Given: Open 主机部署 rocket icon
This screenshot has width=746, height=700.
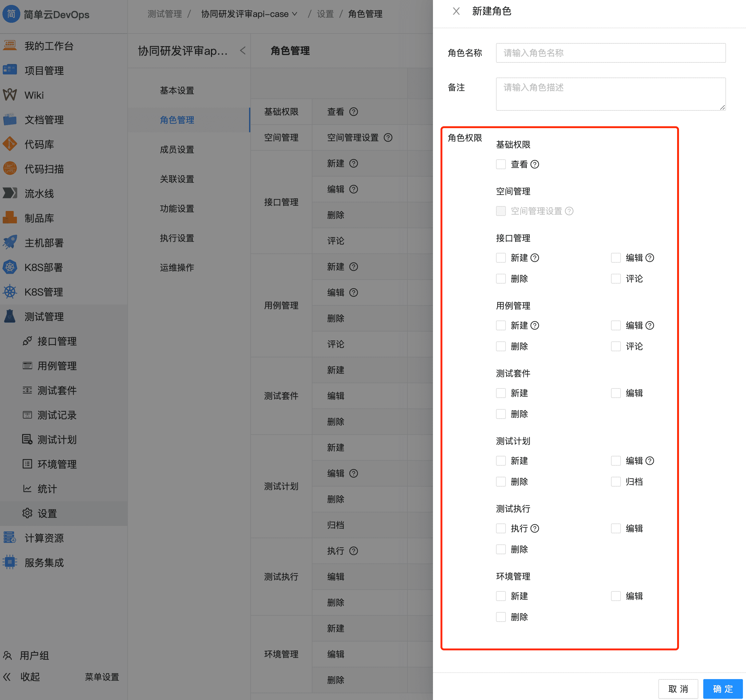Looking at the screenshot, I should pyautogui.click(x=10, y=242).
